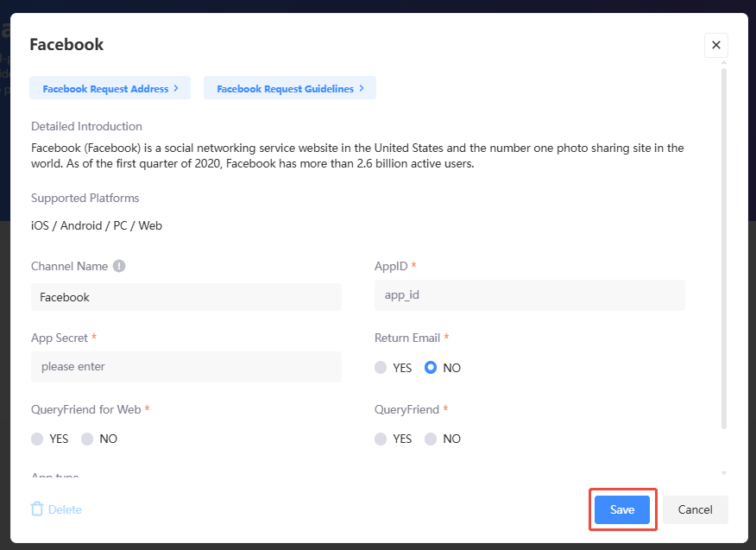Select YES for Return Email
This screenshot has width=756, height=550.
[x=381, y=367]
